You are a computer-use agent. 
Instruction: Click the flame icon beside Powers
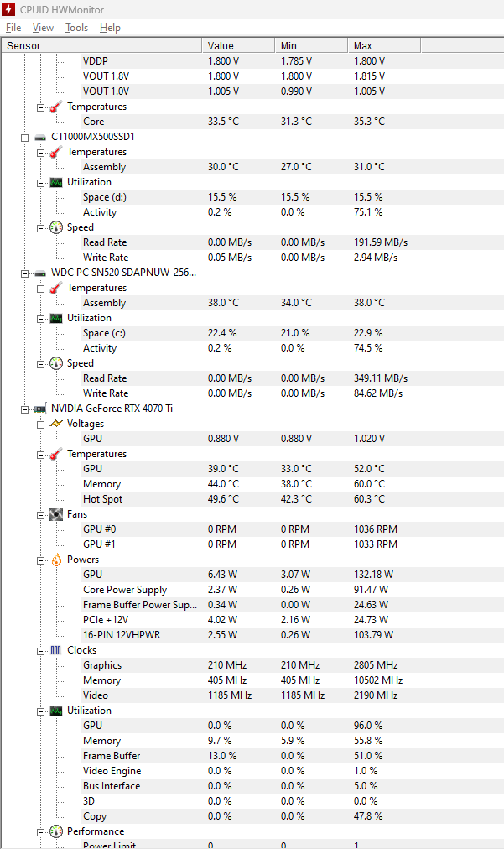[56, 560]
